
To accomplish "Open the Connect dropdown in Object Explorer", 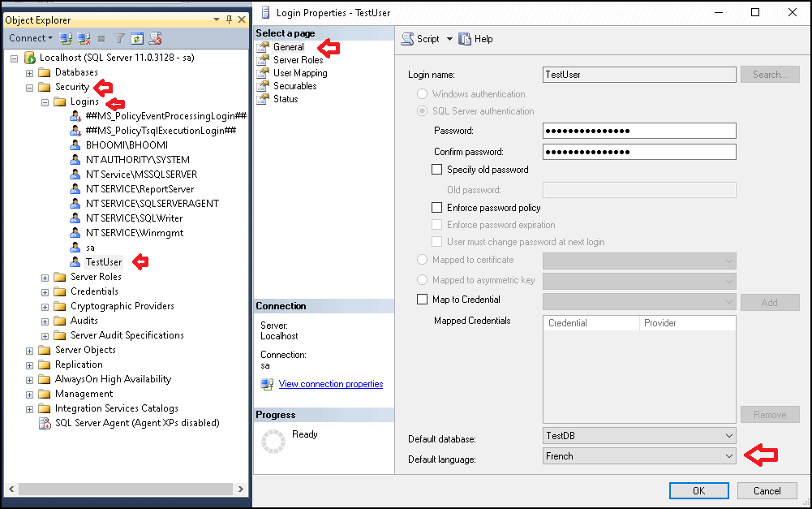I will pyautogui.click(x=50, y=38).
